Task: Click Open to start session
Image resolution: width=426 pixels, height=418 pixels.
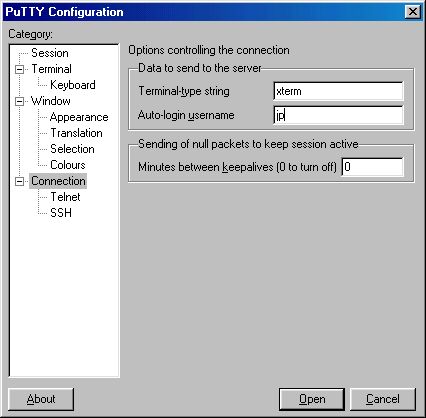Action: tap(312, 399)
